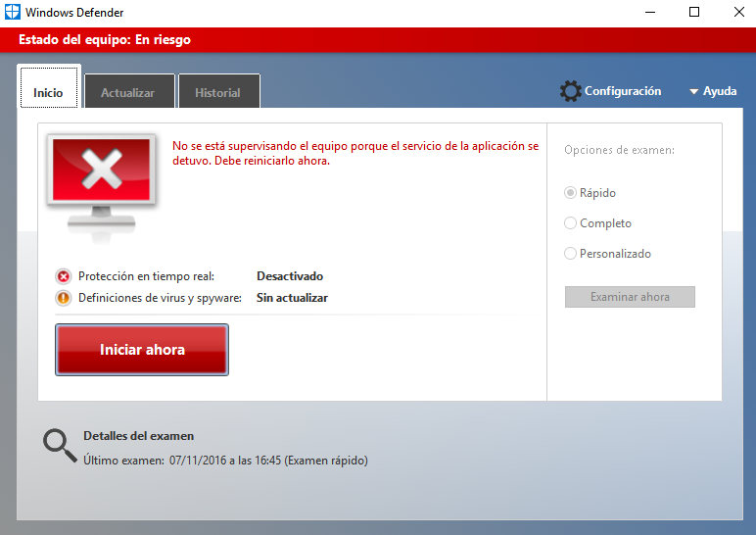
Task: Click the red error icon beside Protección en tiempo real
Action: pos(63,276)
